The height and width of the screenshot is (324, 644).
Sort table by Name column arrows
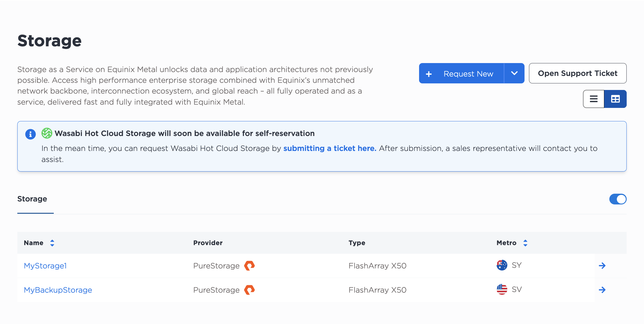52,243
